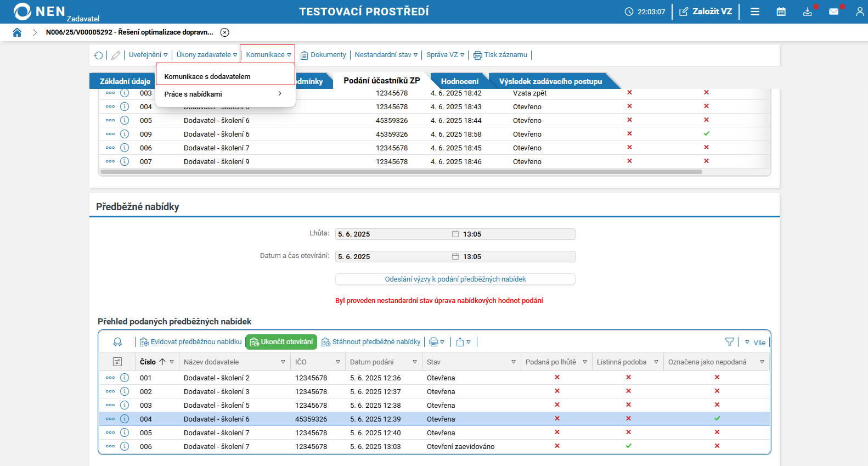The width and height of the screenshot is (868, 466).
Task: Expand the Správa VZ dropdown
Action: [x=445, y=55]
